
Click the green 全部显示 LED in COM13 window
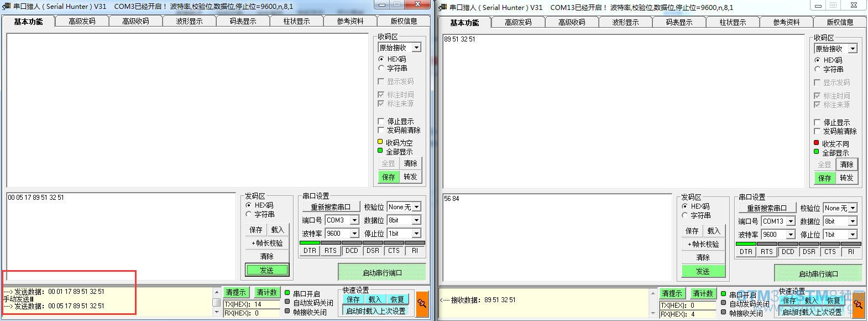pyautogui.click(x=817, y=152)
